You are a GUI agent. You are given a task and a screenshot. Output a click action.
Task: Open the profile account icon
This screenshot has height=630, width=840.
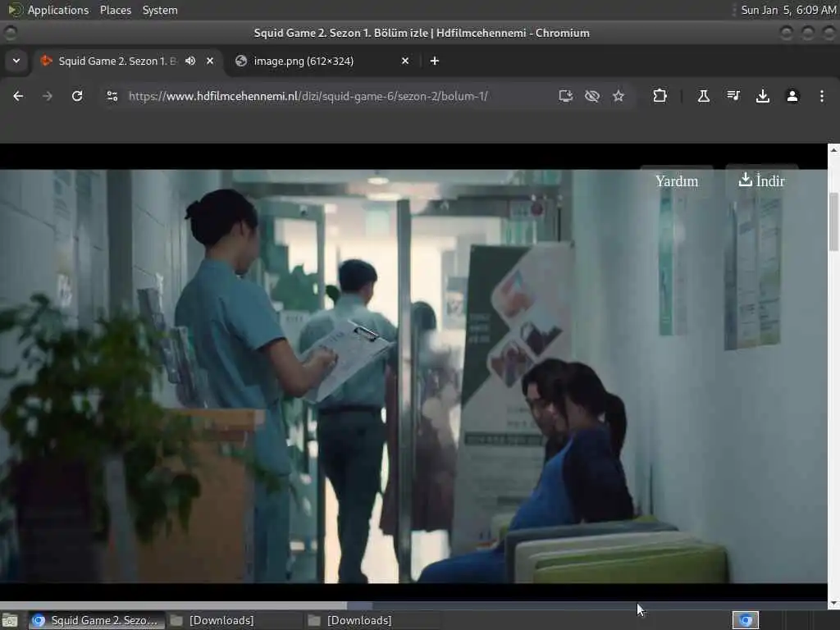tap(792, 96)
